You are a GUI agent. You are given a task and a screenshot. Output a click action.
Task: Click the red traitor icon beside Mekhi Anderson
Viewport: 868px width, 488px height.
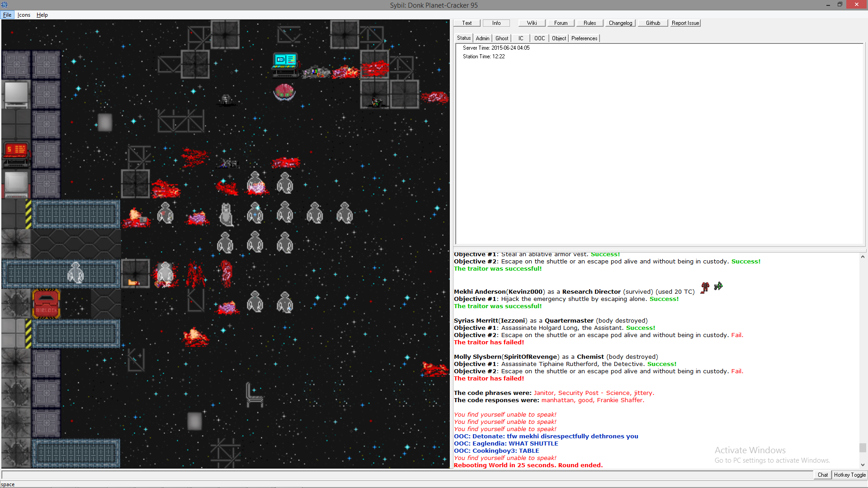705,287
